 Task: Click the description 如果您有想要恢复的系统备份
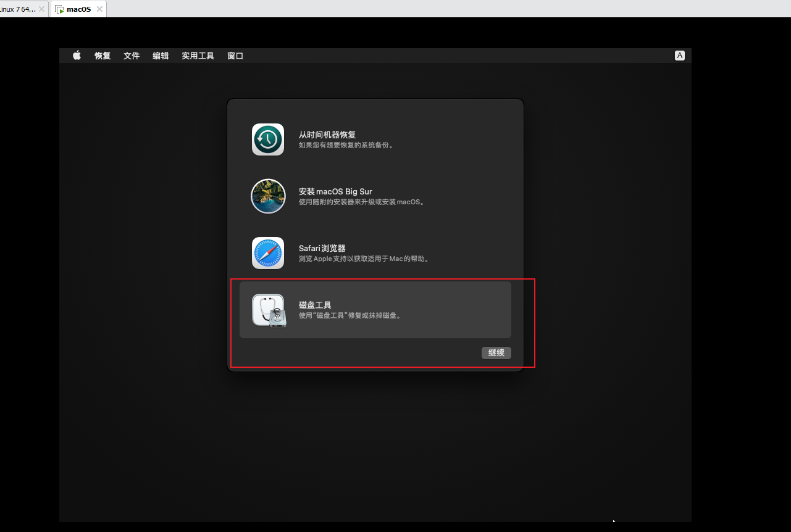[x=346, y=146]
